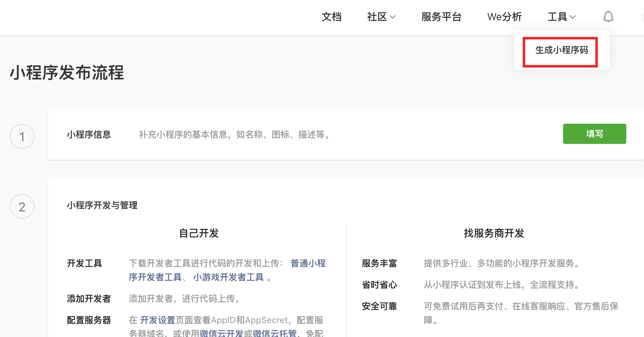The width and height of the screenshot is (644, 337).
Task: Click the notification bell icon
Action: [x=608, y=16]
